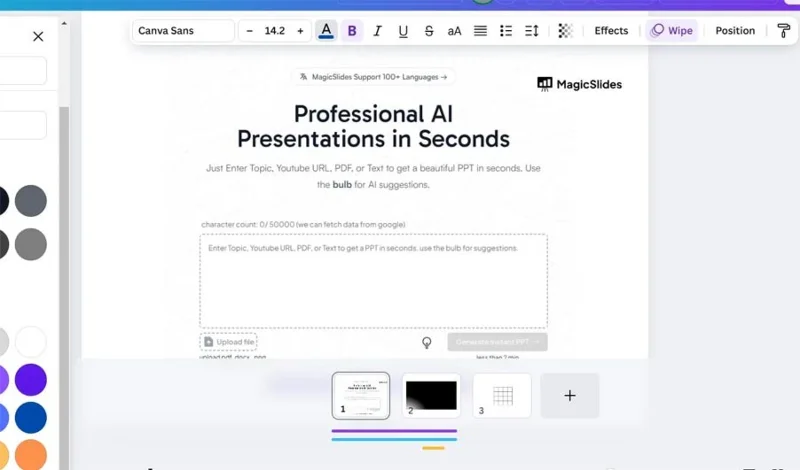The height and width of the screenshot is (470, 800).
Task: Add a new page with plus button
Action: 570,395
